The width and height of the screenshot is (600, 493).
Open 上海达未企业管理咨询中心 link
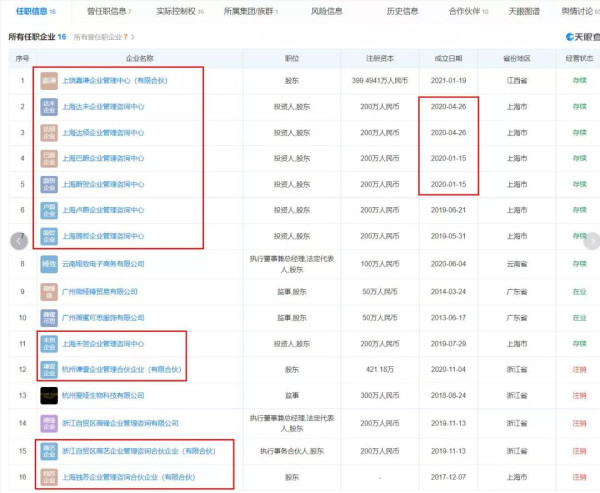coord(103,107)
